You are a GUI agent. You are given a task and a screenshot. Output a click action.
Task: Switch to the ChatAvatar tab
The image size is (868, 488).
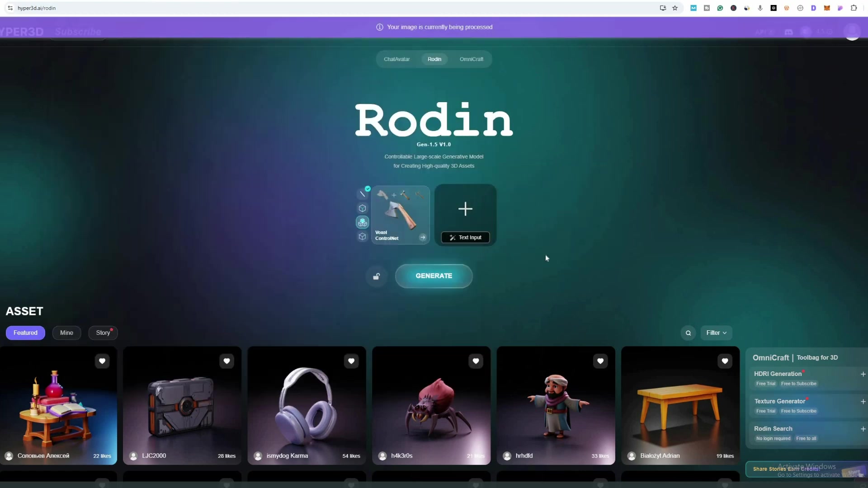pos(397,59)
